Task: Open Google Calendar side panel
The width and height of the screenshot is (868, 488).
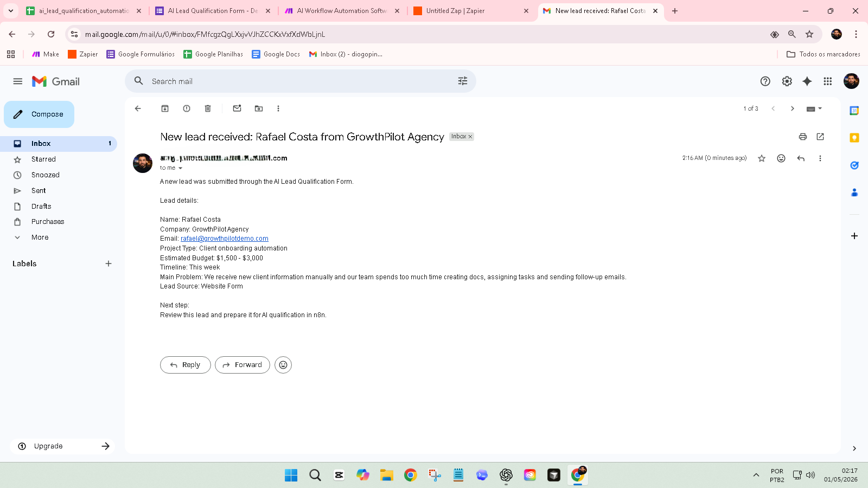Action: 854,111
